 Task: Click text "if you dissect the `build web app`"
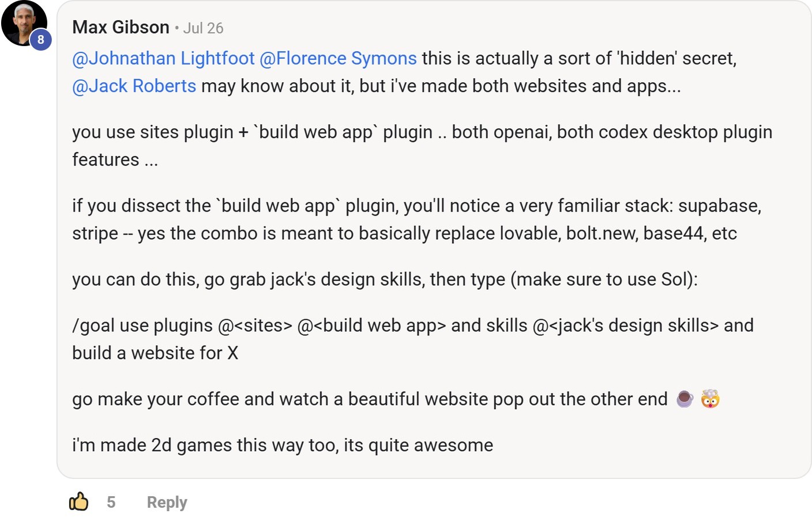[206, 206]
